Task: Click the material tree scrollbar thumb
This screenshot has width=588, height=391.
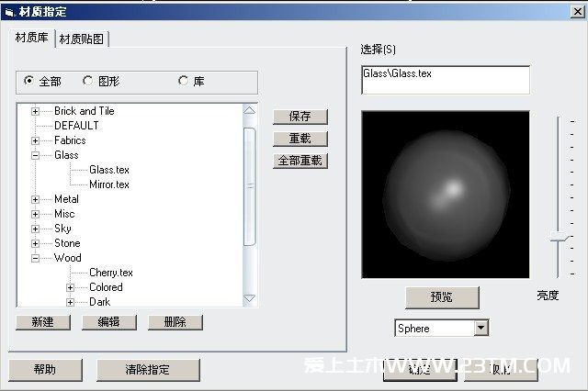Action: click(249, 186)
